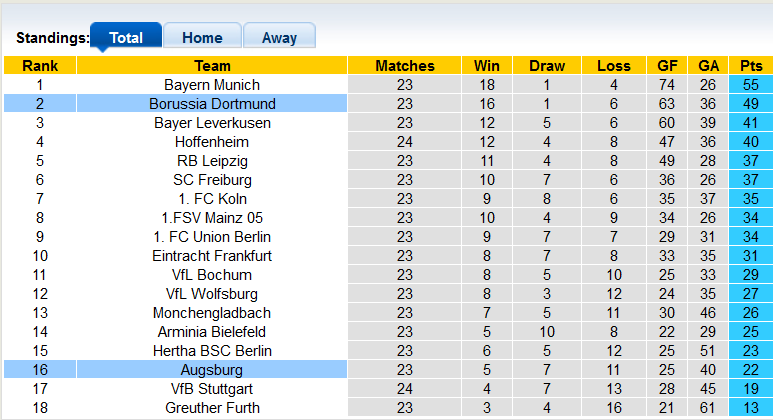Click on Borussia Dortmund team name
Image resolution: width=773 pixels, height=420 pixels.
(212, 104)
